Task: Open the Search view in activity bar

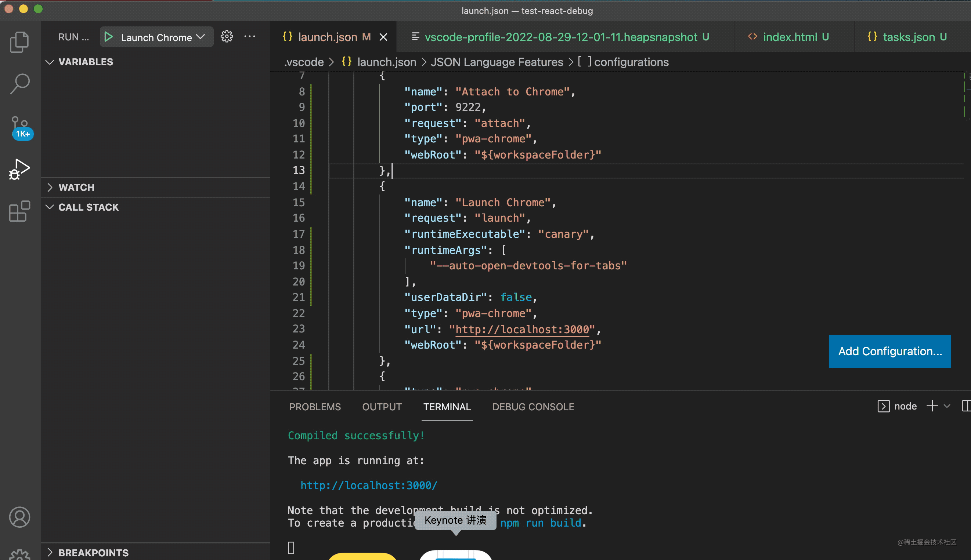Action: point(19,83)
